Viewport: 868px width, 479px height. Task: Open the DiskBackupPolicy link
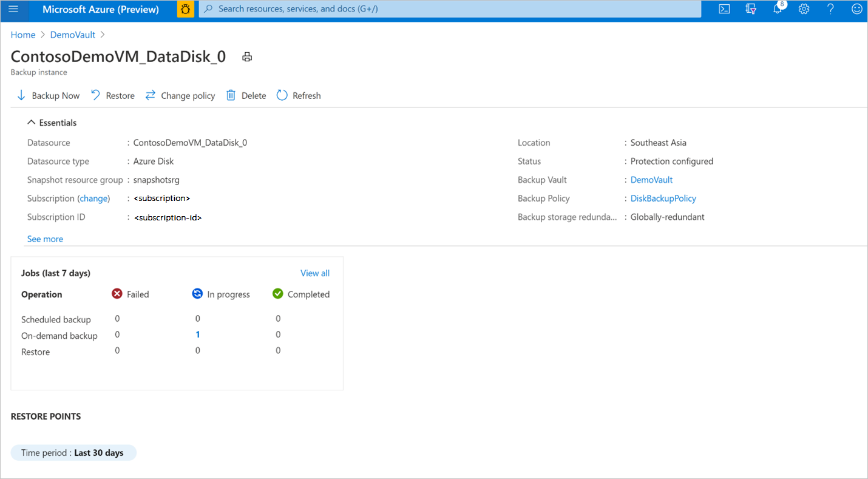[663, 199]
